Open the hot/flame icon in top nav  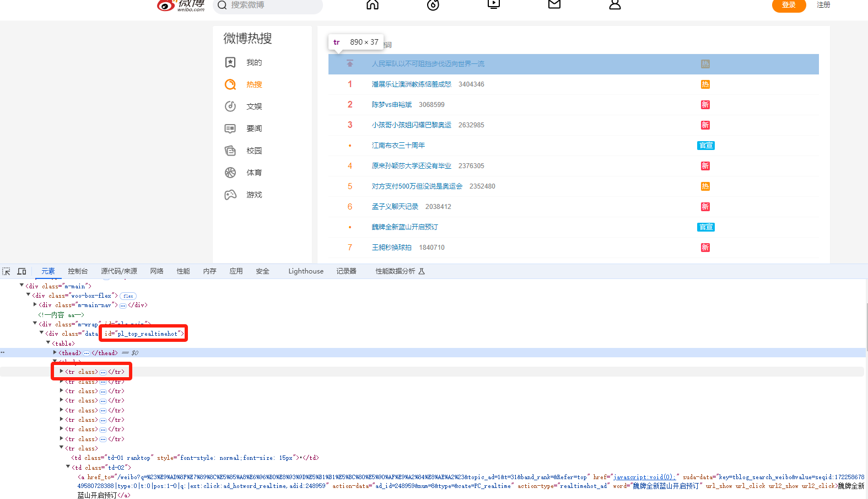[x=433, y=5]
